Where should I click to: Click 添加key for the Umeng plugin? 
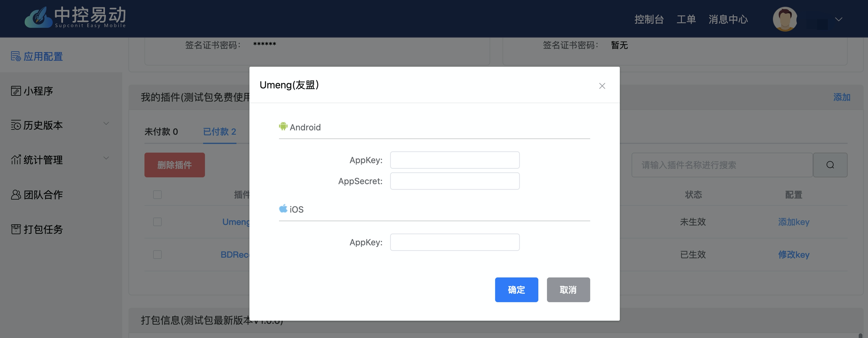[x=794, y=222]
